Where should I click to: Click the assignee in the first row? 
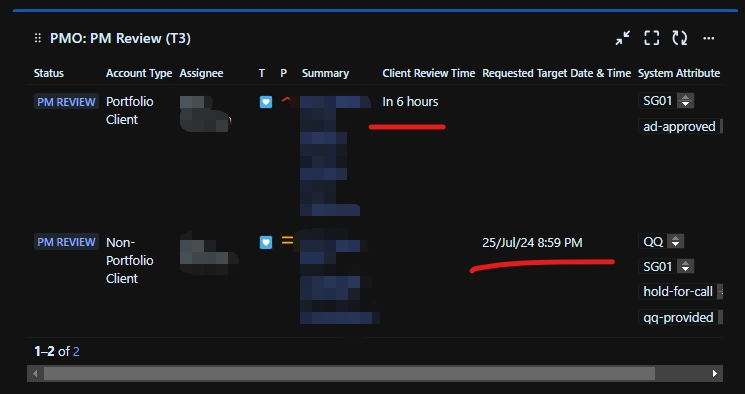pos(204,114)
